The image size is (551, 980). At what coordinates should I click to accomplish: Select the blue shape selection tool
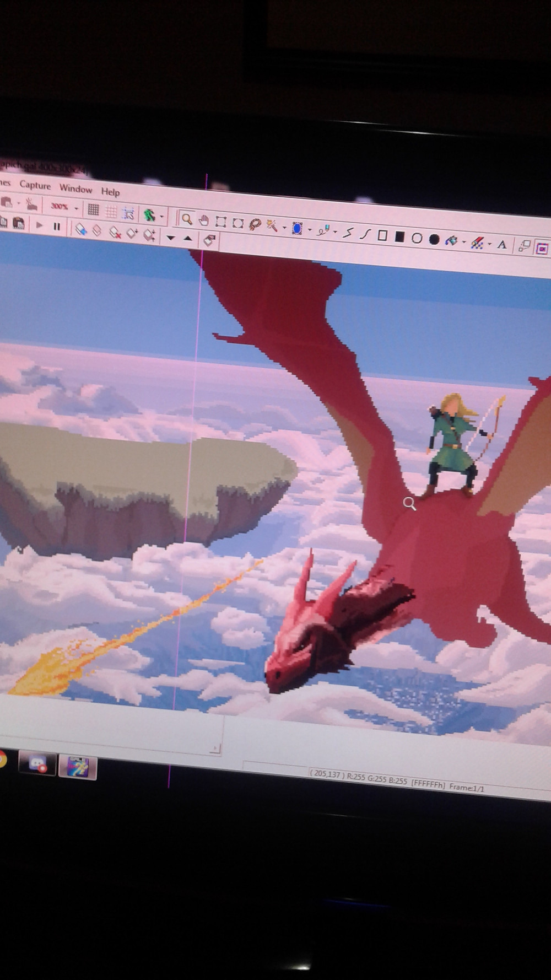tap(298, 228)
